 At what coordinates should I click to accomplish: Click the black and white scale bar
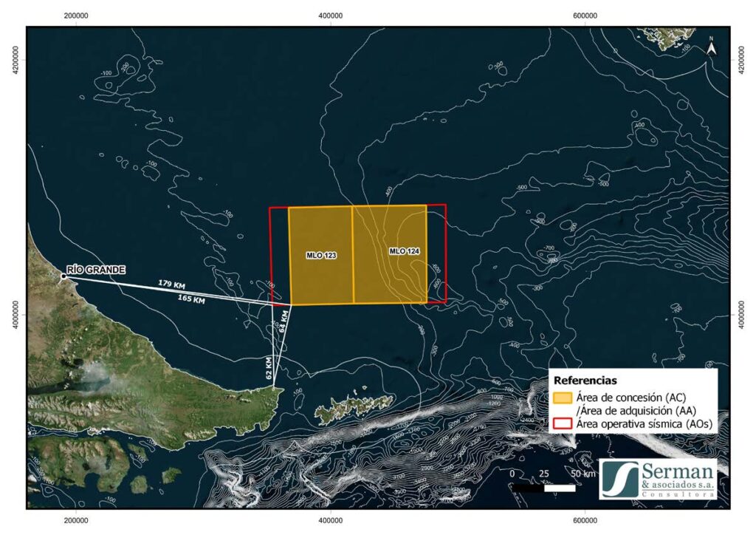pos(543,488)
